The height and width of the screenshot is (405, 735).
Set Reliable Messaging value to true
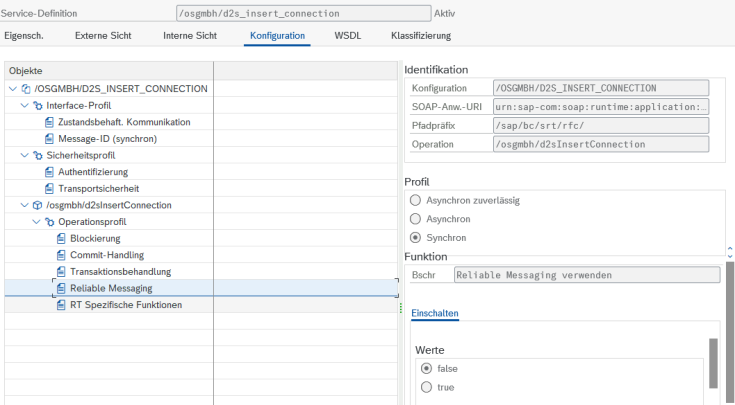(x=427, y=387)
